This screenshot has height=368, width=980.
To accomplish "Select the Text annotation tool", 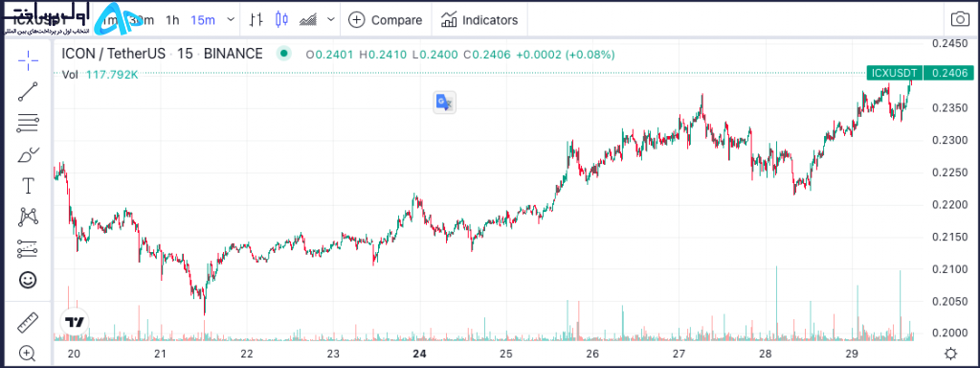I will [28, 186].
